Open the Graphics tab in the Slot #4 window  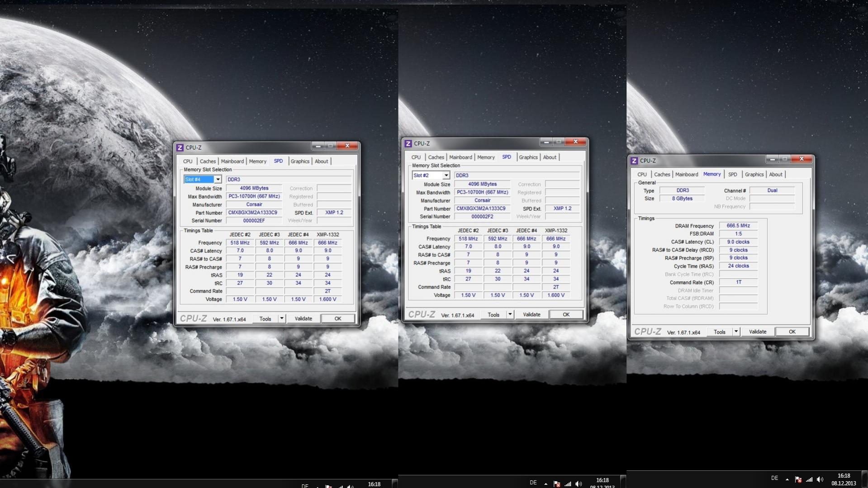pyautogui.click(x=300, y=161)
